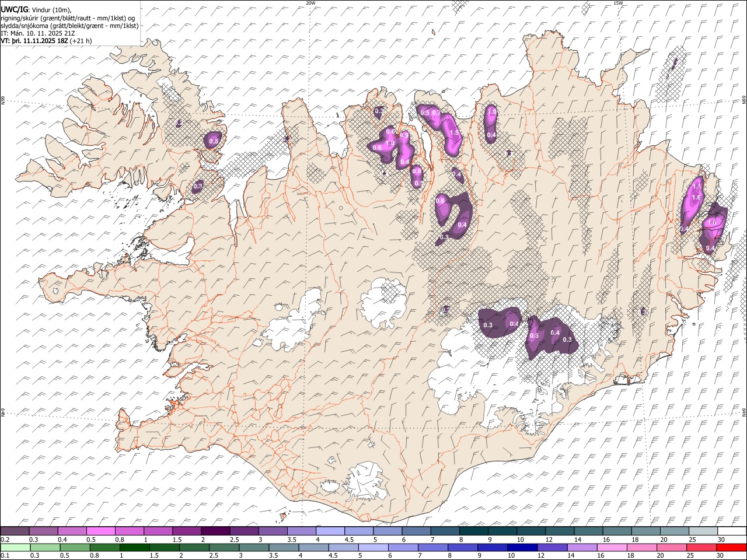This screenshot has height=560, width=747.
Task: Select the darkest green lower swatch starting at 1
Action: [x=134, y=547]
